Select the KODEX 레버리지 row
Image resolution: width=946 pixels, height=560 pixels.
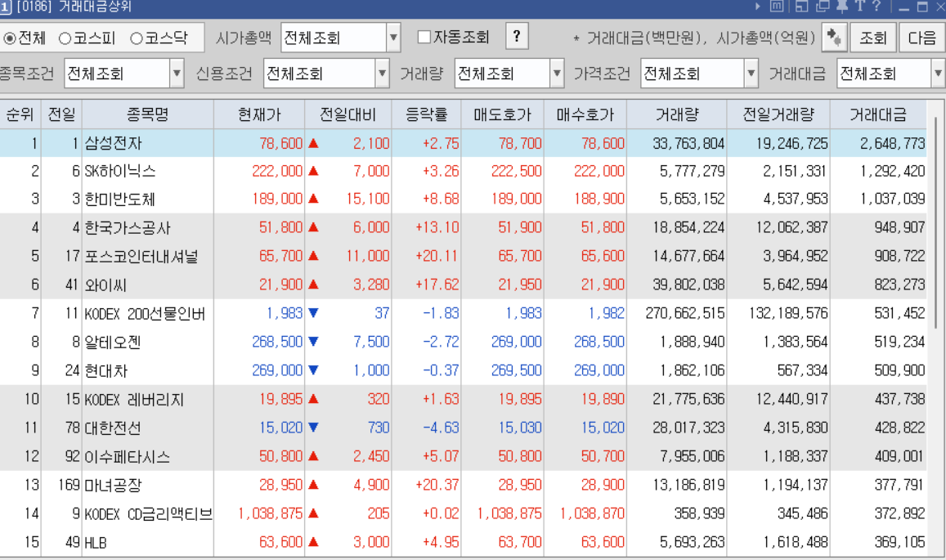[463, 400]
